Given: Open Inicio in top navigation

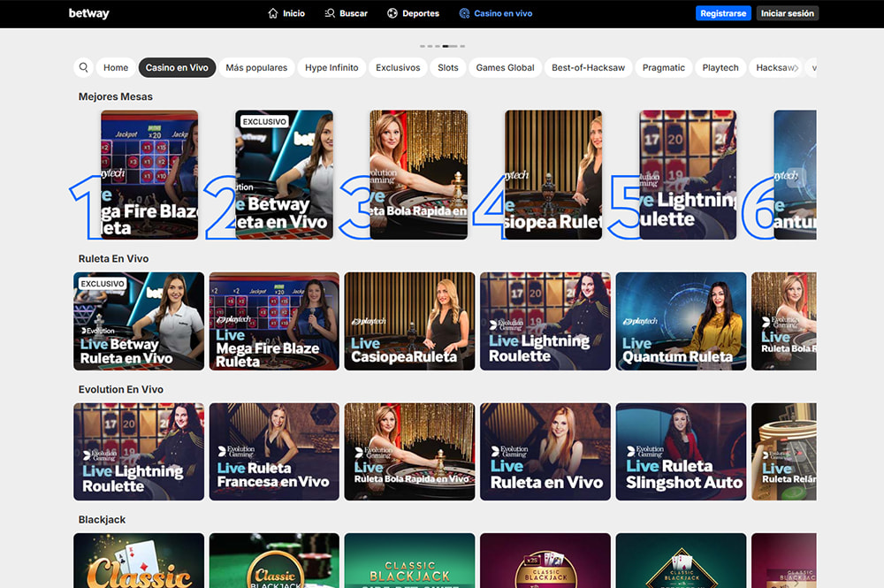Looking at the screenshot, I should click(x=286, y=13).
